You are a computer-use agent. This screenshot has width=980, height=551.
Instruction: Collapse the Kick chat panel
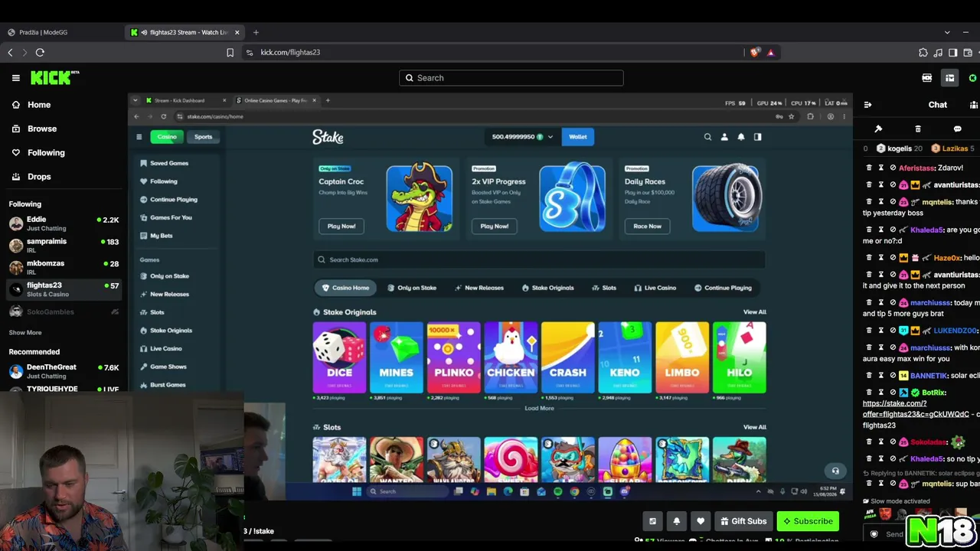point(867,105)
